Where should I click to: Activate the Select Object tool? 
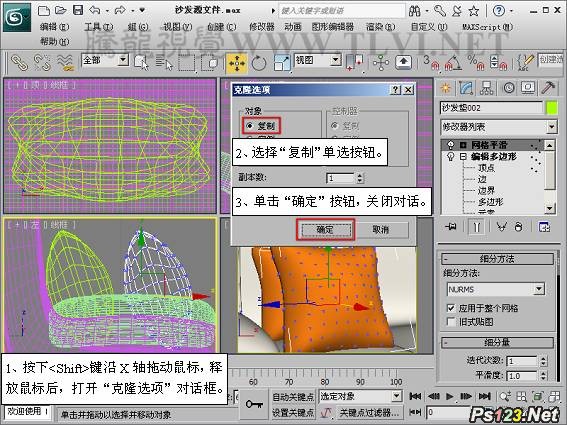(141, 62)
